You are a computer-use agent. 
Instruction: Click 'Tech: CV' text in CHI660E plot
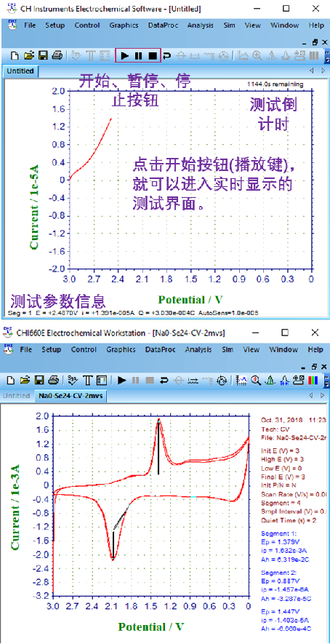[275, 429]
